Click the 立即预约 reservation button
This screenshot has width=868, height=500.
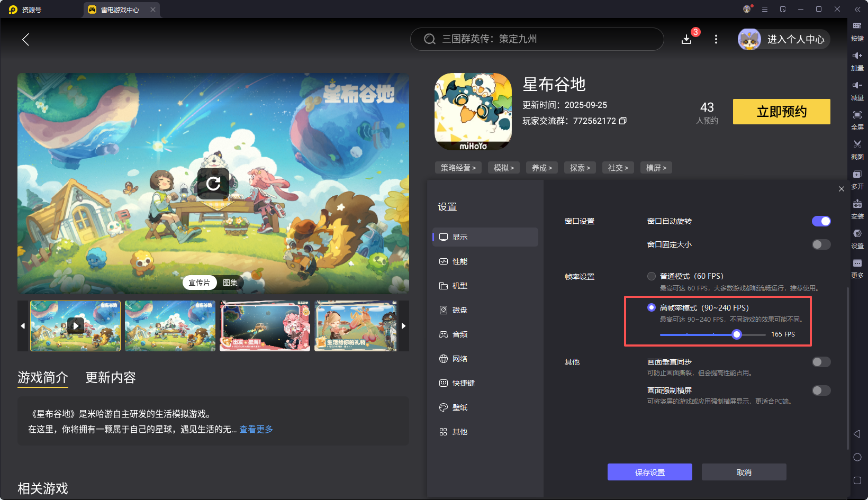coord(781,112)
